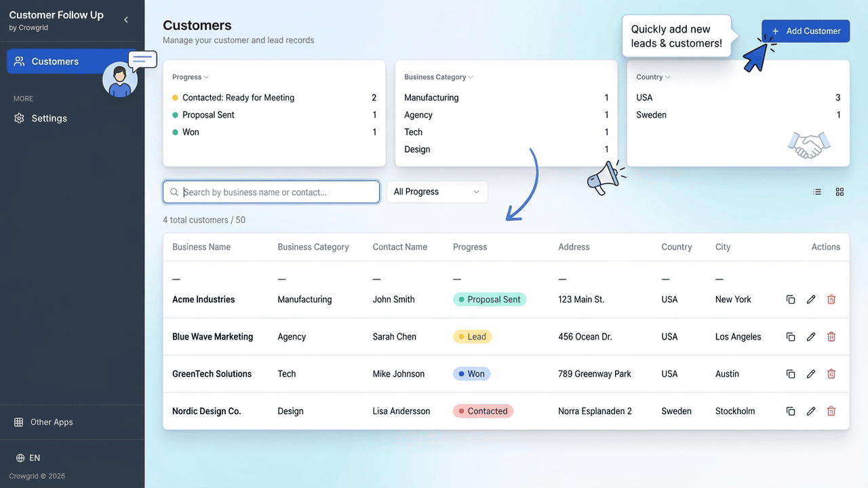Click the Business Name column header
Viewport: 868px width, 488px height.
tap(201, 247)
